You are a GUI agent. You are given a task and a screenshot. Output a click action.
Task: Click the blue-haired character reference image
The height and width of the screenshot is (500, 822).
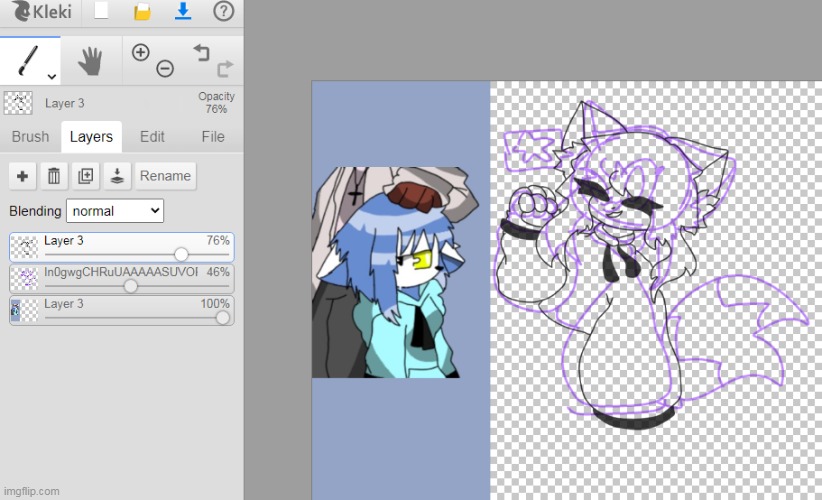[395, 272]
